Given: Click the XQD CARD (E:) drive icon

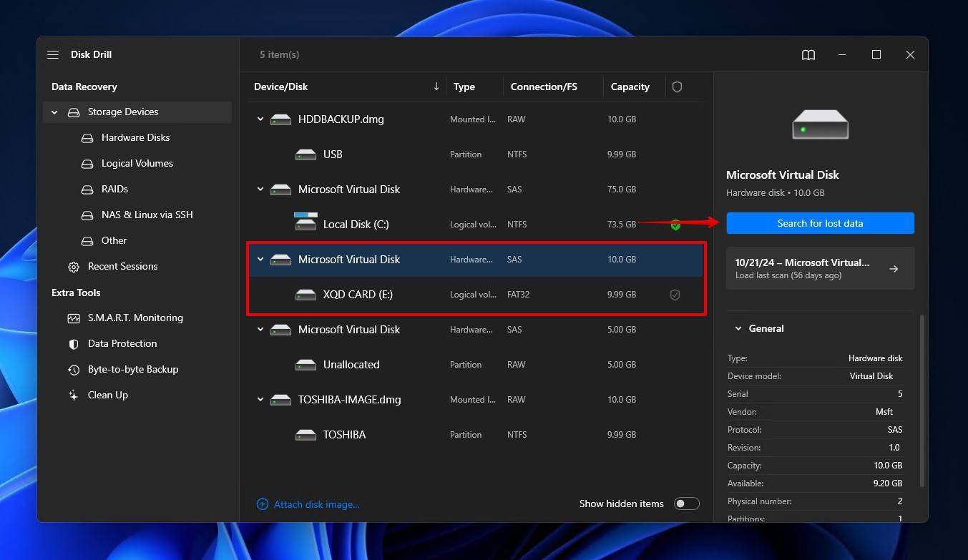Looking at the screenshot, I should (305, 295).
